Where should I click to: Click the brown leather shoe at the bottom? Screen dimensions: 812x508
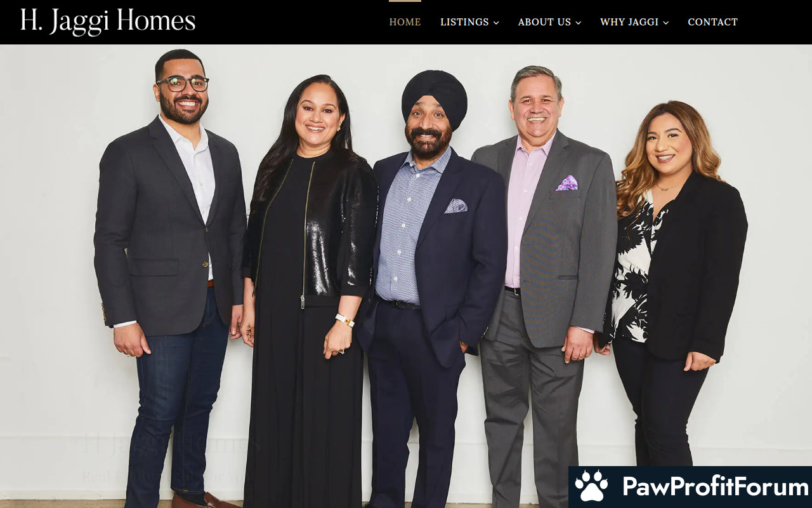pyautogui.click(x=206, y=501)
